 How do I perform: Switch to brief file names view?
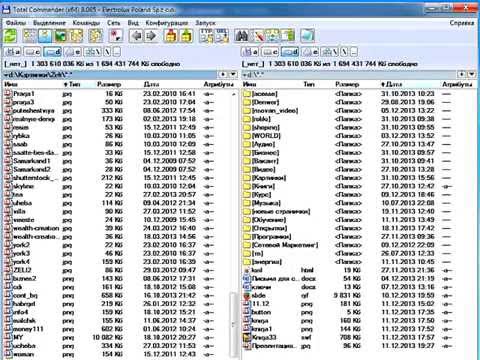pyautogui.click(x=29, y=36)
